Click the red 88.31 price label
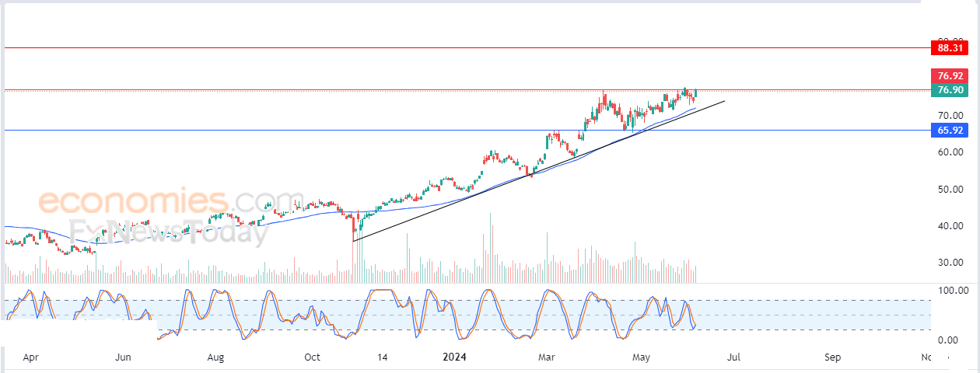The width and height of the screenshot is (980, 373). point(950,48)
